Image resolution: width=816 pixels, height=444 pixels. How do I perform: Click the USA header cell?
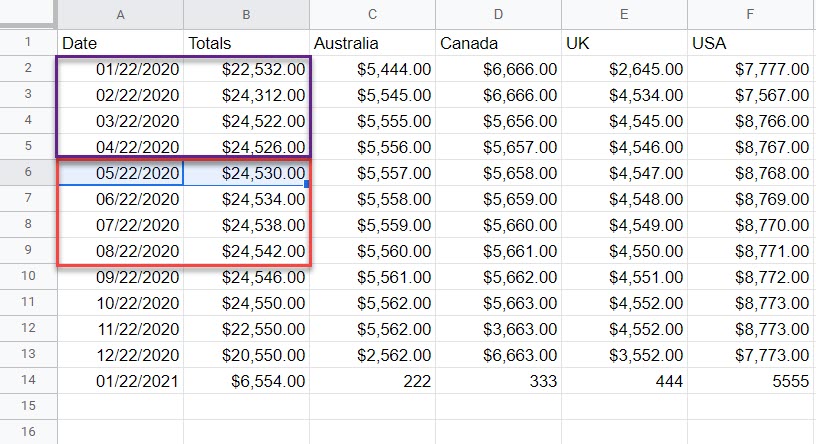point(750,43)
